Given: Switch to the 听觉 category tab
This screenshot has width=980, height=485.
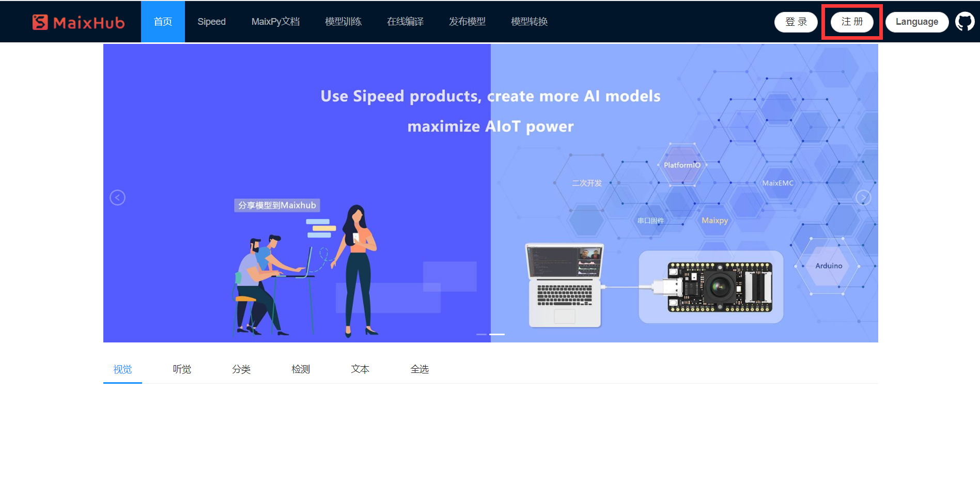Looking at the screenshot, I should pos(182,369).
